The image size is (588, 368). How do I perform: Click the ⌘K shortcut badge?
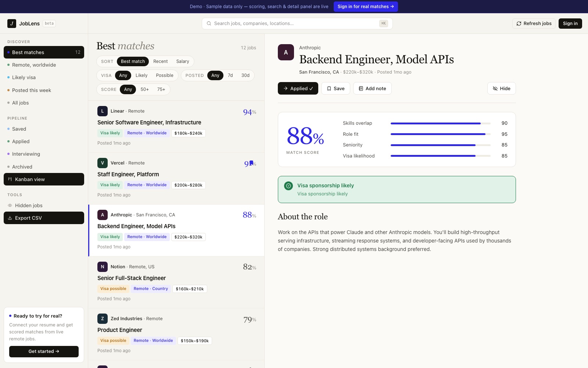pyautogui.click(x=384, y=24)
